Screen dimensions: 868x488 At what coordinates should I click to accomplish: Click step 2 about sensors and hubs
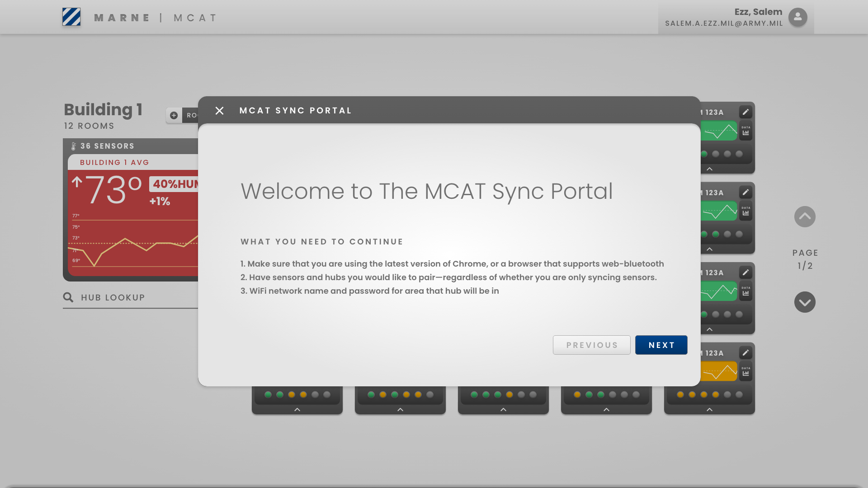tap(448, 277)
